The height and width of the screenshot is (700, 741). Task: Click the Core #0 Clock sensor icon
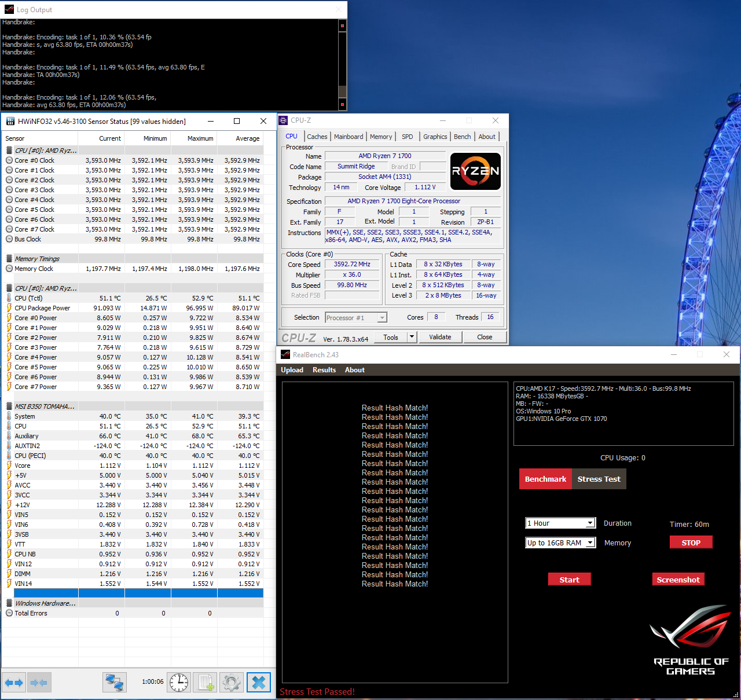(x=9, y=160)
